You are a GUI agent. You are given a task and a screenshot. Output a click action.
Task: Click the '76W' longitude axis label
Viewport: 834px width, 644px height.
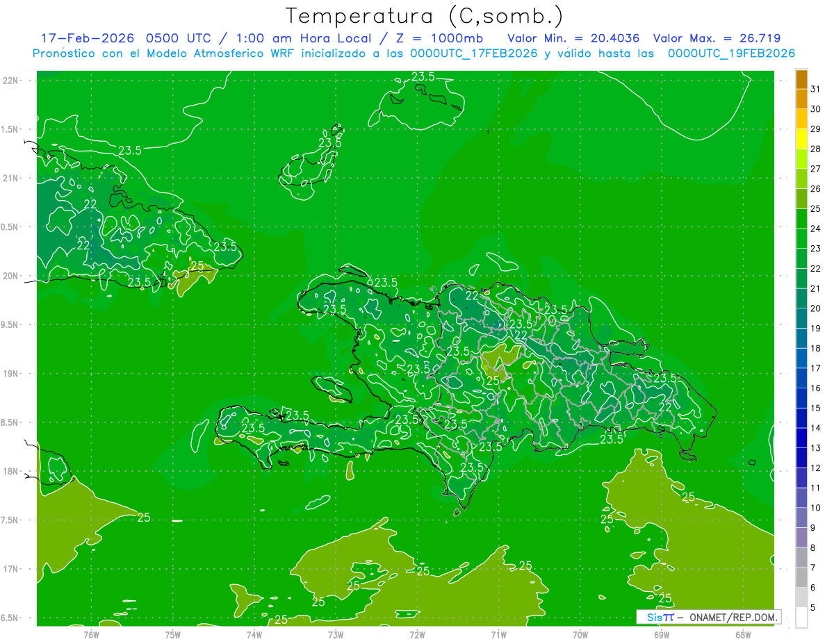tap(91, 634)
